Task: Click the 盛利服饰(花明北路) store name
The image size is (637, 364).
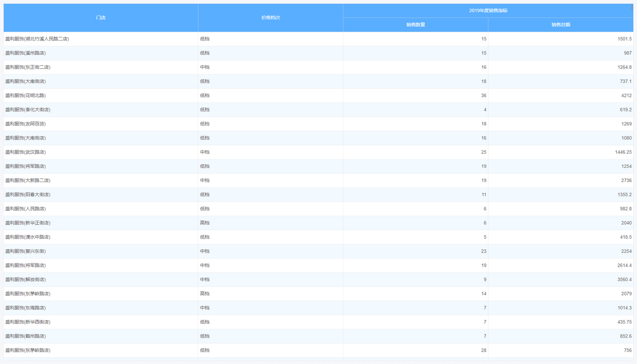Action: coord(25,96)
